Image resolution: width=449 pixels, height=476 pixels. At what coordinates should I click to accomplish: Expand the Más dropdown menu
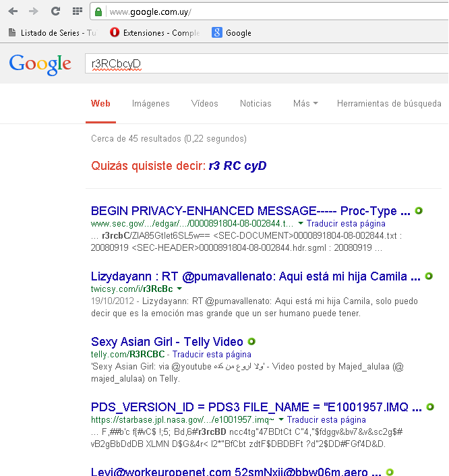[x=305, y=104]
